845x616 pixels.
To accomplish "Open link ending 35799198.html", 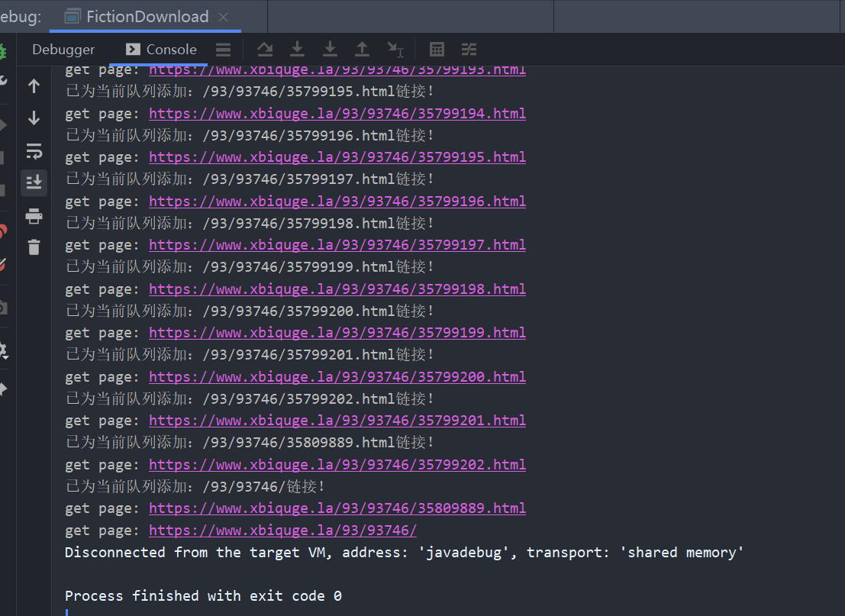I will [x=337, y=289].
